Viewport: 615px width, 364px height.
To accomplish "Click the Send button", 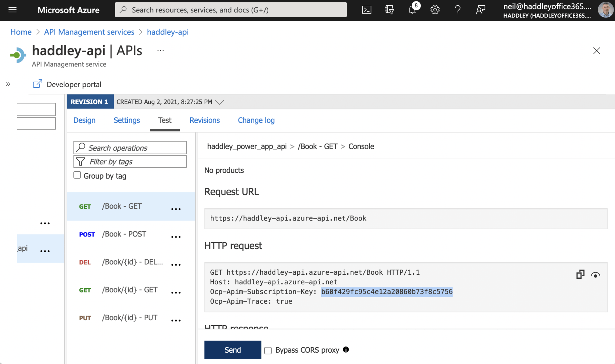I will click(232, 350).
